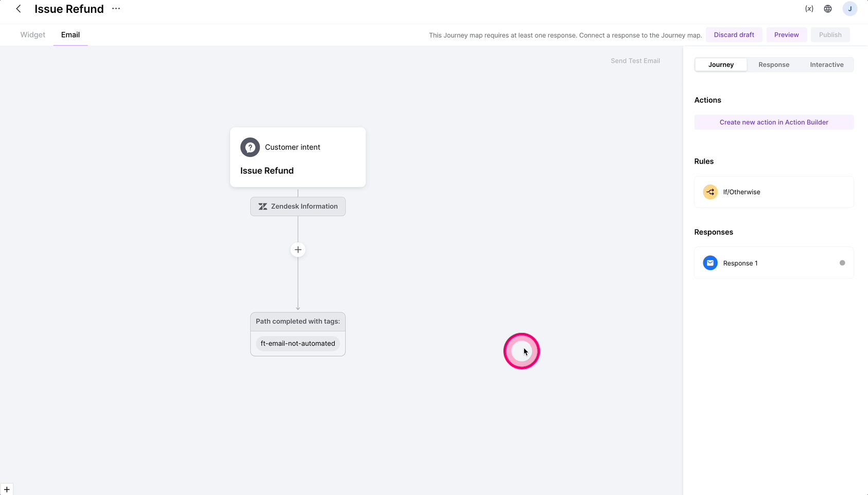This screenshot has width=868, height=495.
Task: Click Discard draft button
Action: (734, 35)
